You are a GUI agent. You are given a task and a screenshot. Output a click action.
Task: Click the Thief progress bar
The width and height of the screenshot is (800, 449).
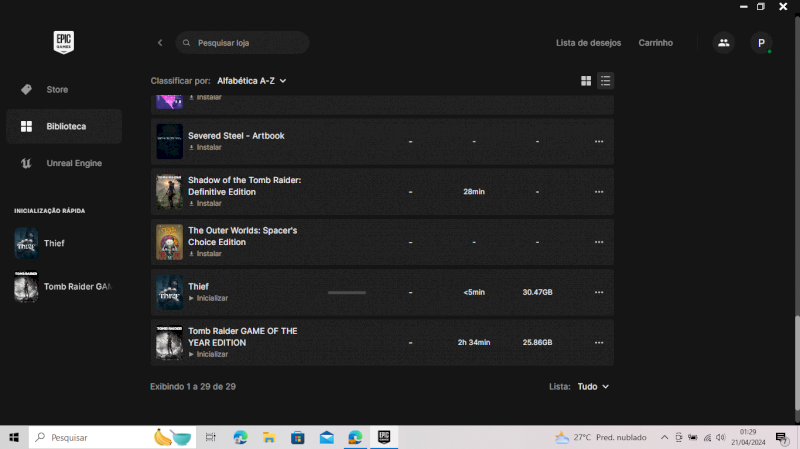pyautogui.click(x=347, y=292)
